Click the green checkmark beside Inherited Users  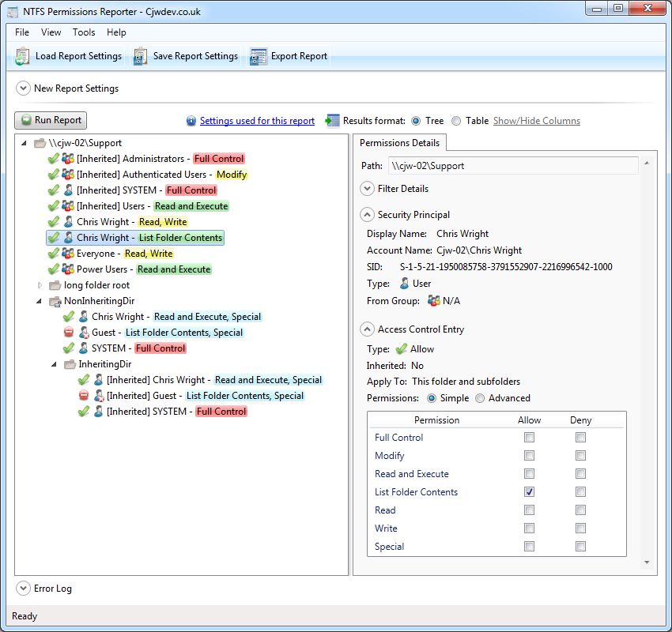point(54,206)
